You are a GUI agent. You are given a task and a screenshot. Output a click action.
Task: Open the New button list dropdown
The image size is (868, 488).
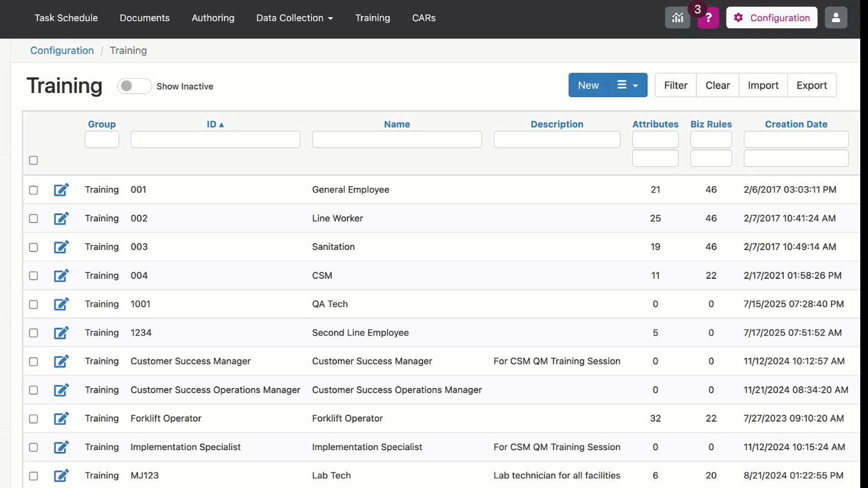[x=627, y=86]
